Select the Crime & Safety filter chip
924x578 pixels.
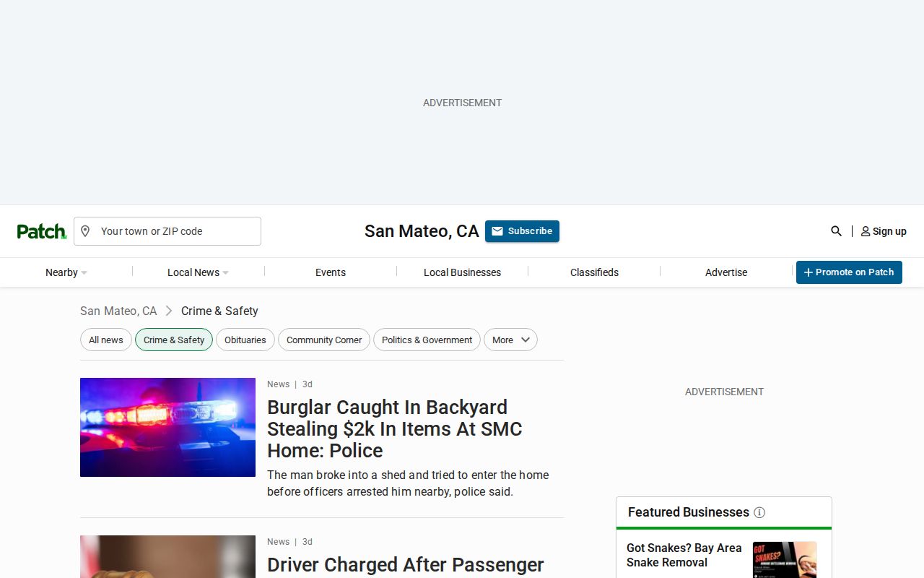coord(174,340)
